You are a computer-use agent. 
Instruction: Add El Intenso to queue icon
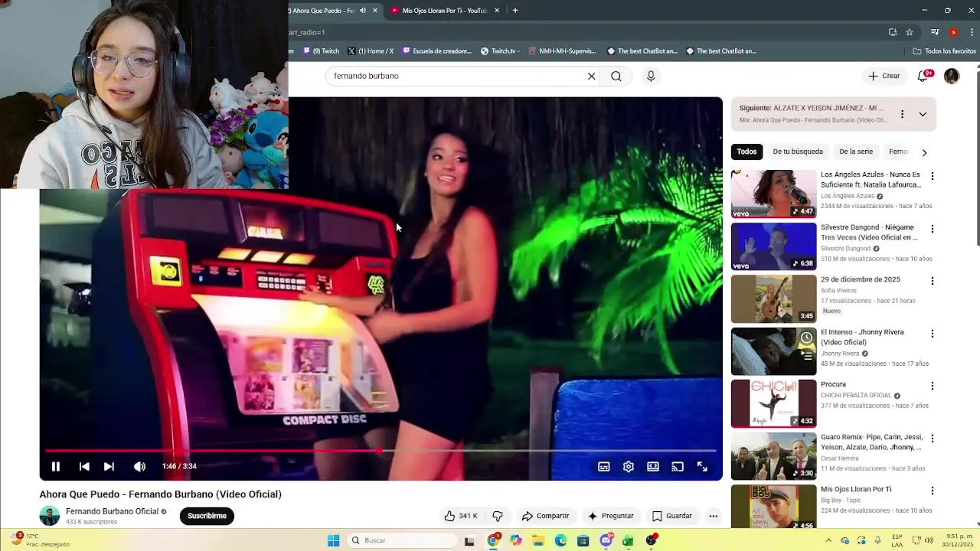tap(807, 354)
